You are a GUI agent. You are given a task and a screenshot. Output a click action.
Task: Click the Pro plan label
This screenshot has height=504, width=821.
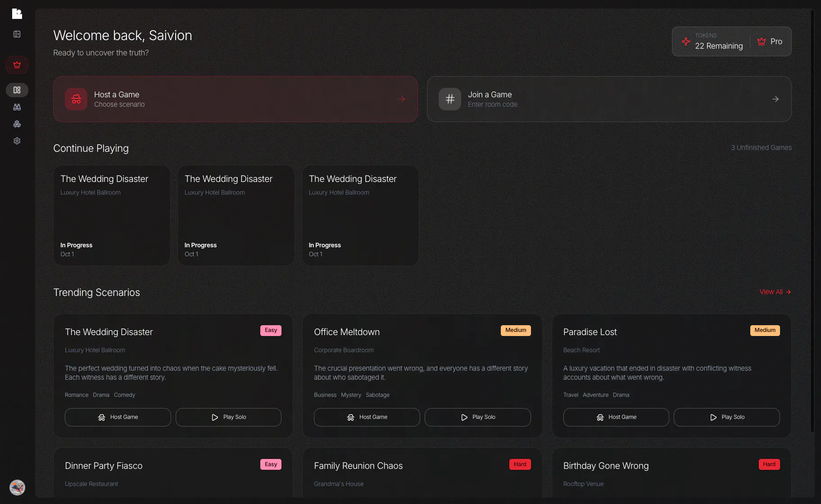(x=776, y=41)
